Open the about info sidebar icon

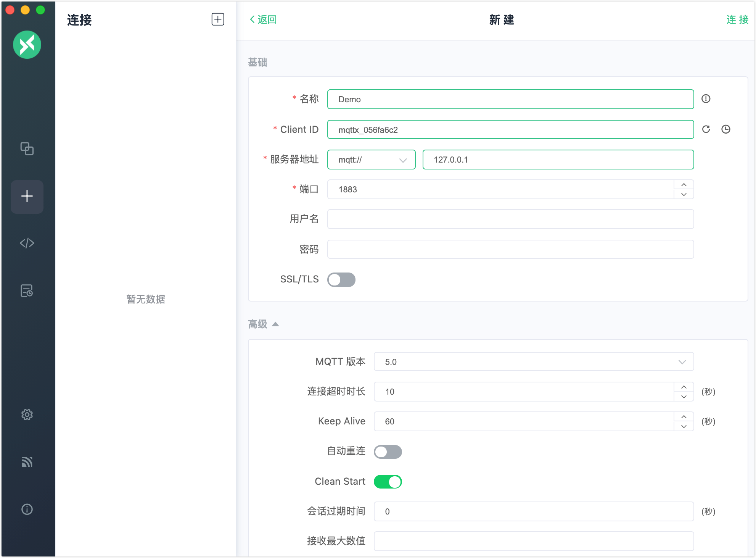(x=27, y=509)
